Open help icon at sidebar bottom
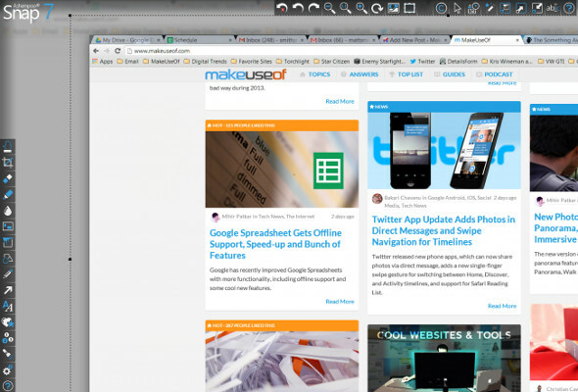Viewport: 578px width, 392px height. coord(8,386)
